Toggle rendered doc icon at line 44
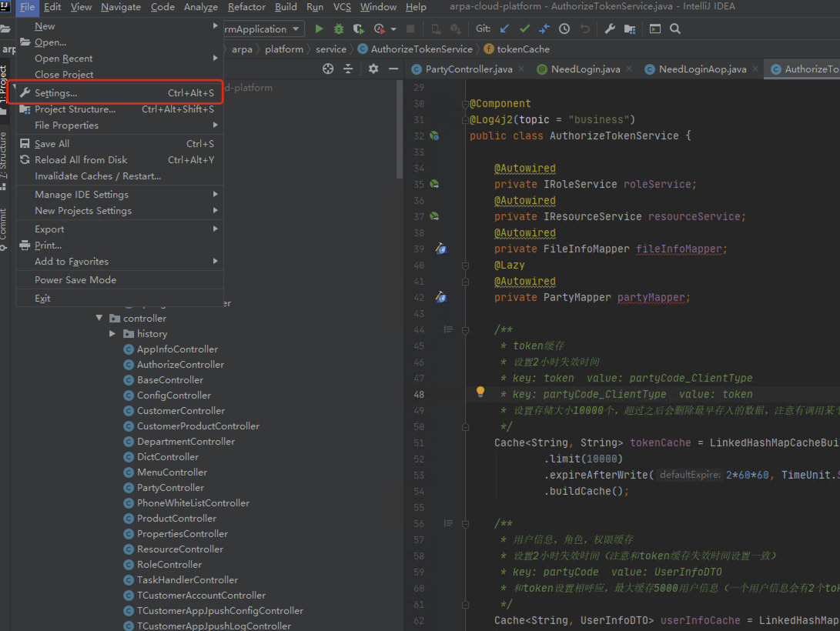This screenshot has height=631, width=840. point(448,329)
